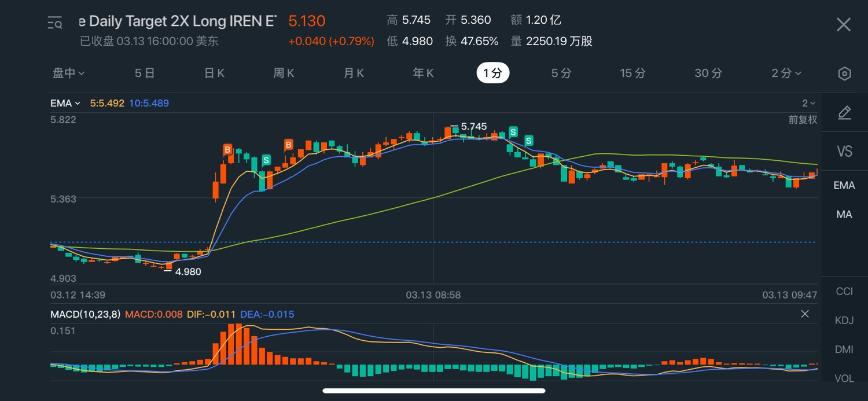Toggle the MA overlay in sidebar
This screenshot has height=401, width=868.
click(x=844, y=214)
